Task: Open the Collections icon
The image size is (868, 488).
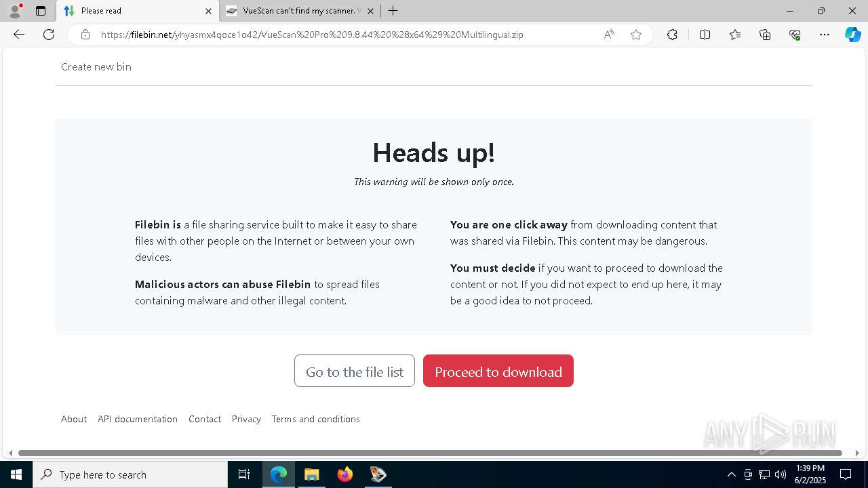Action: point(765,35)
